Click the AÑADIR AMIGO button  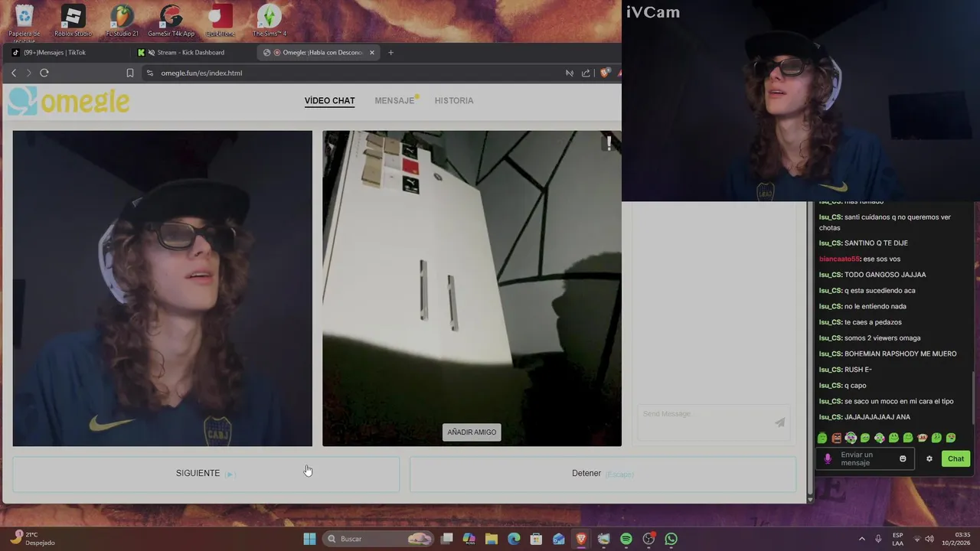tap(472, 432)
